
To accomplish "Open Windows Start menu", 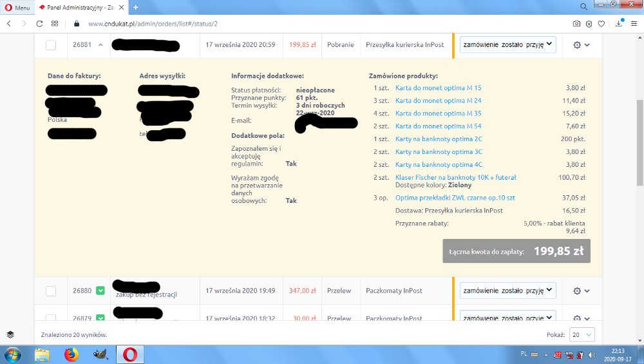I will (x=12, y=354).
